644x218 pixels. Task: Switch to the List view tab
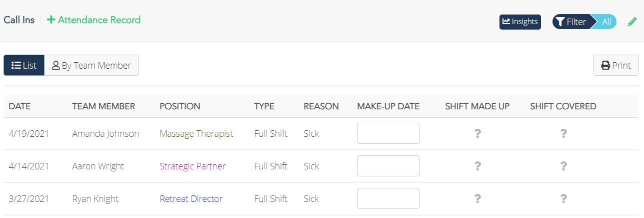tap(24, 66)
